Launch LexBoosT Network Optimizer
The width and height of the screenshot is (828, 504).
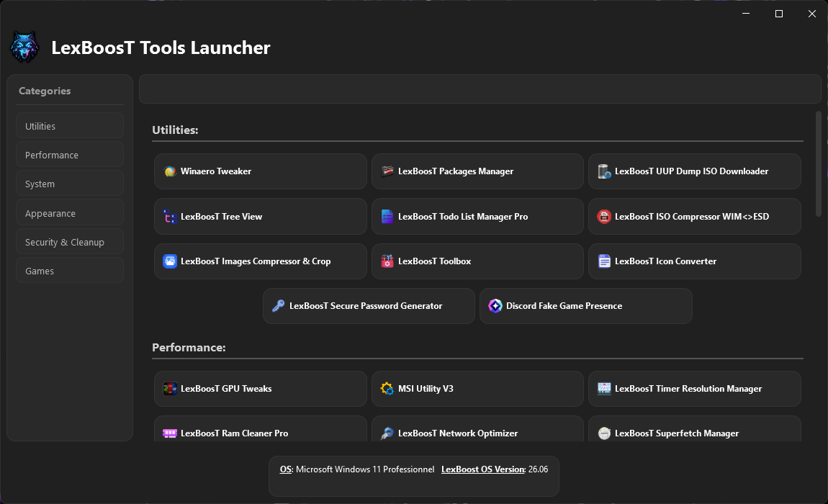click(477, 430)
